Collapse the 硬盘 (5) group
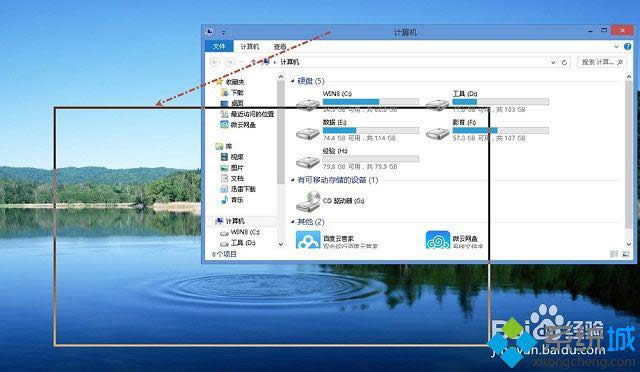 pyautogui.click(x=293, y=81)
